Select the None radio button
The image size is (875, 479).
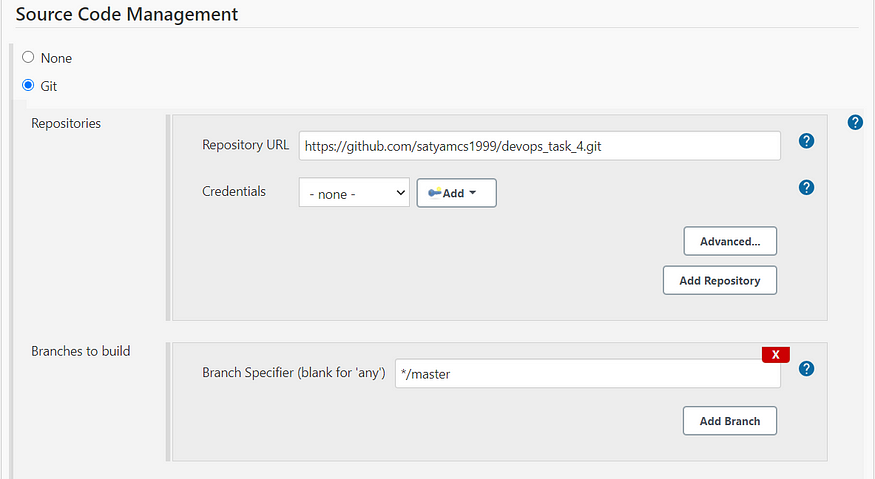[x=28, y=57]
